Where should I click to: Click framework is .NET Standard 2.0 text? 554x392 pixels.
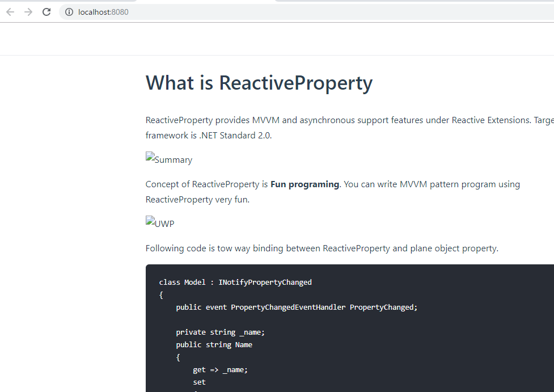coord(209,136)
